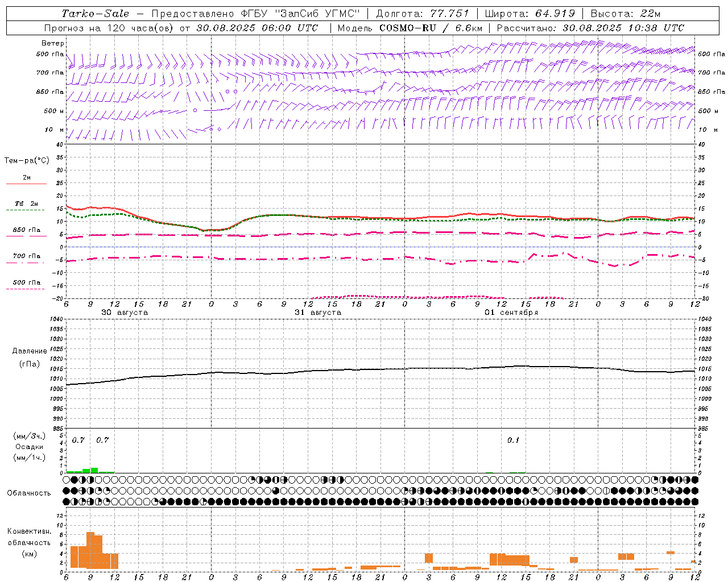Select the 'Долгота: 77.751' longitude text
The width and height of the screenshot is (728, 582).
[x=423, y=14]
